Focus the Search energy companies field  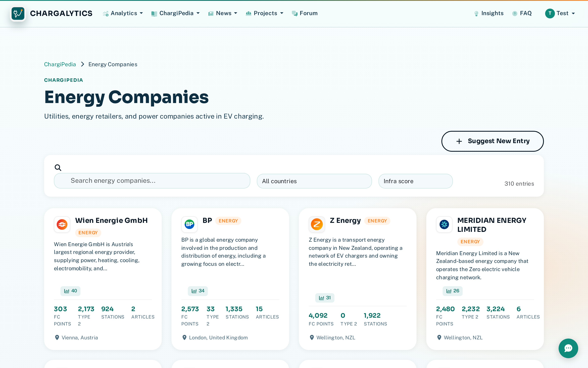coord(152,181)
